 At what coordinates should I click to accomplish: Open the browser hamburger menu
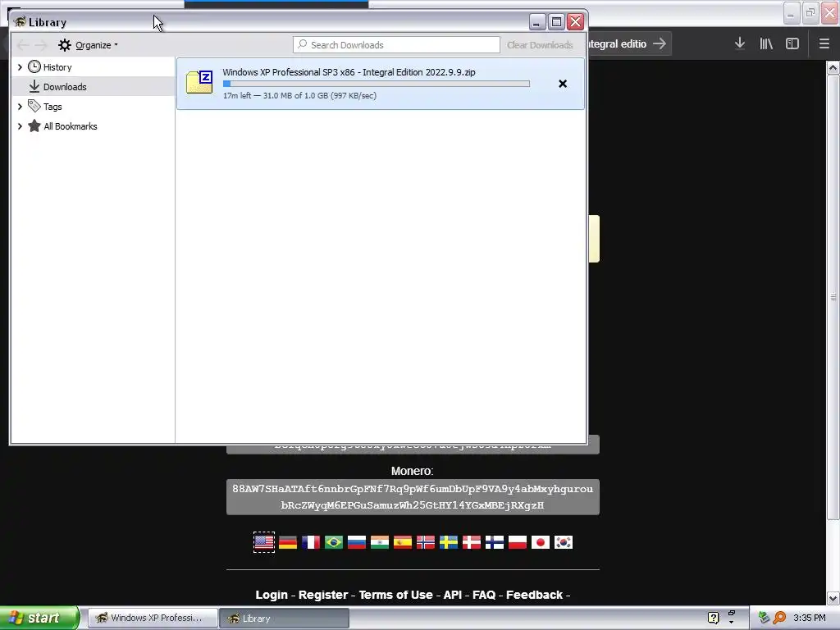[x=824, y=43]
